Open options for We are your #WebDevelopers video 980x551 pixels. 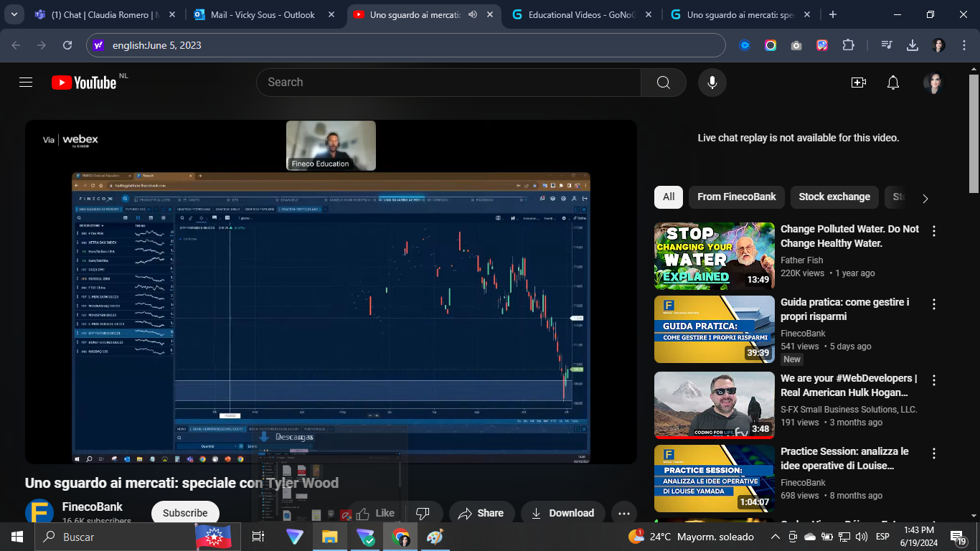[x=934, y=380]
